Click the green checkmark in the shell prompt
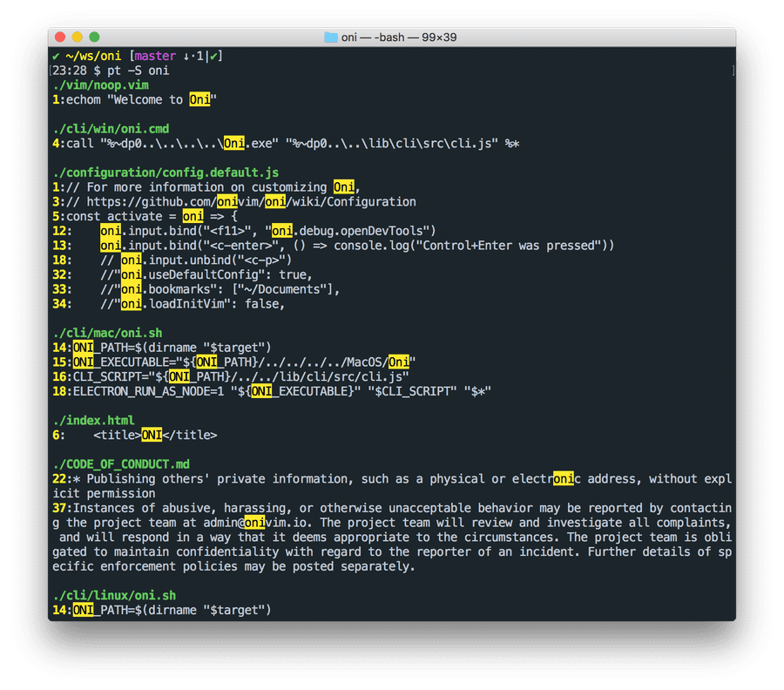The width and height of the screenshot is (784, 690). (x=57, y=55)
